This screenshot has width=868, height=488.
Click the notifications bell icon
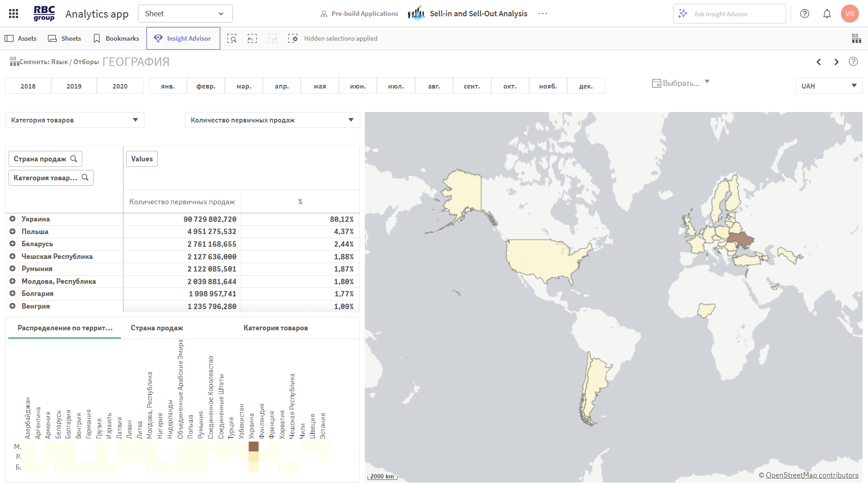[x=827, y=14]
